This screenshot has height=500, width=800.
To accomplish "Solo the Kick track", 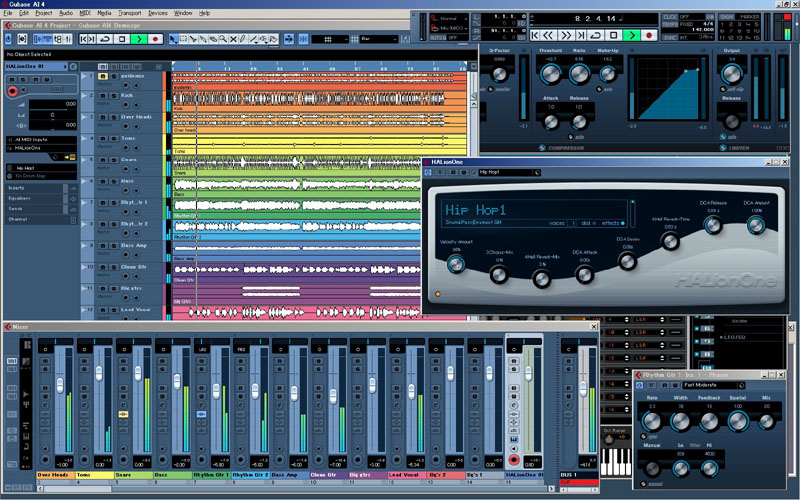I will point(113,95).
